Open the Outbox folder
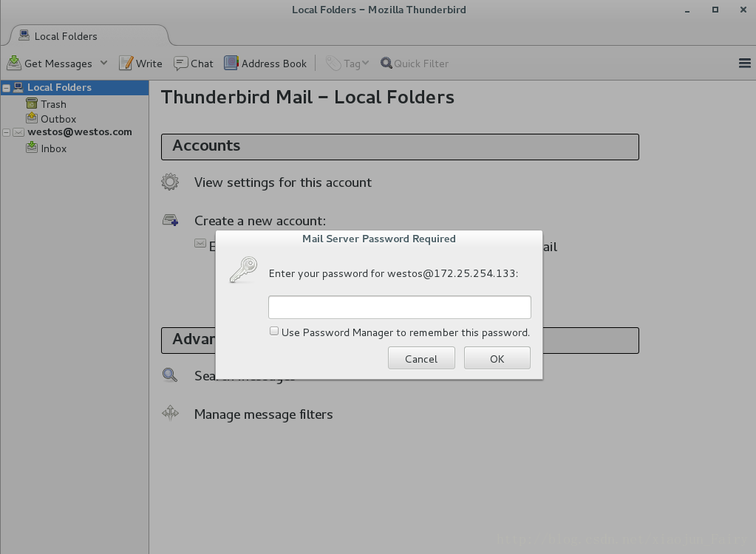The image size is (756, 554). (x=58, y=119)
